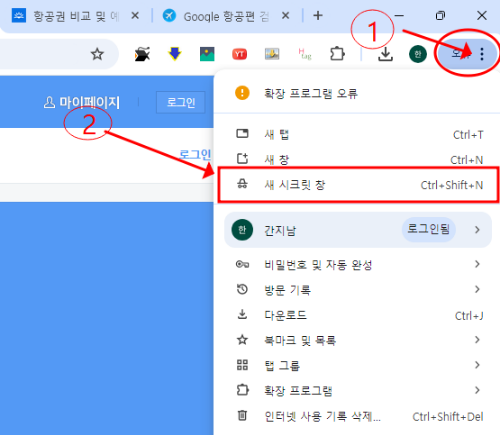Bookmark this page with the star icon
The width and height of the screenshot is (500, 435).
(97, 54)
